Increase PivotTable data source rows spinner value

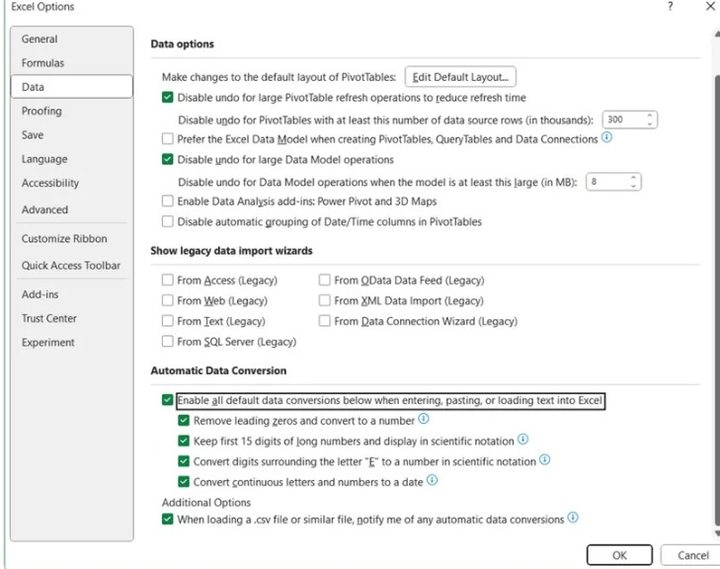[x=650, y=115]
